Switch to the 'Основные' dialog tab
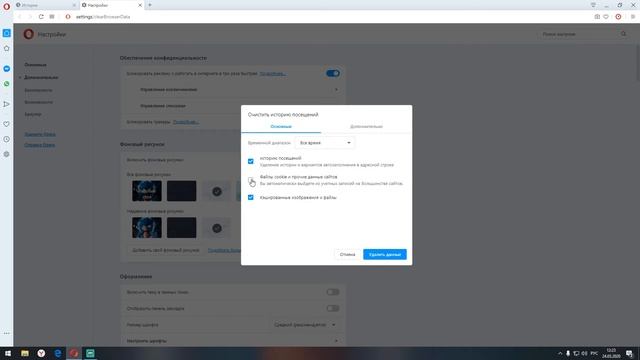This screenshot has width=640, height=360. click(281, 127)
